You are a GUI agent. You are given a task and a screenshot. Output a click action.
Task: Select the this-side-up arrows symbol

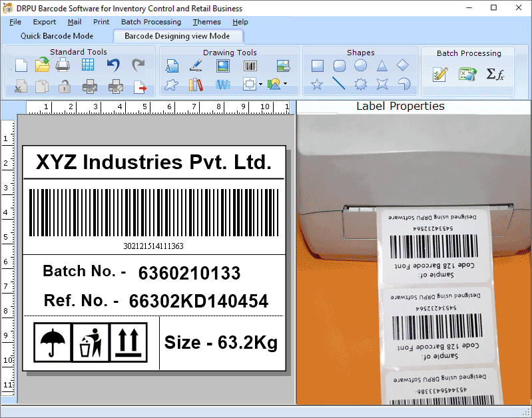point(129,342)
